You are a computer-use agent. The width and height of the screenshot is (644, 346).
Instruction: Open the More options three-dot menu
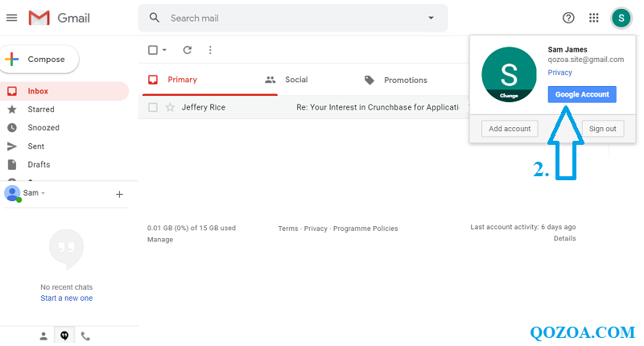pos(210,50)
